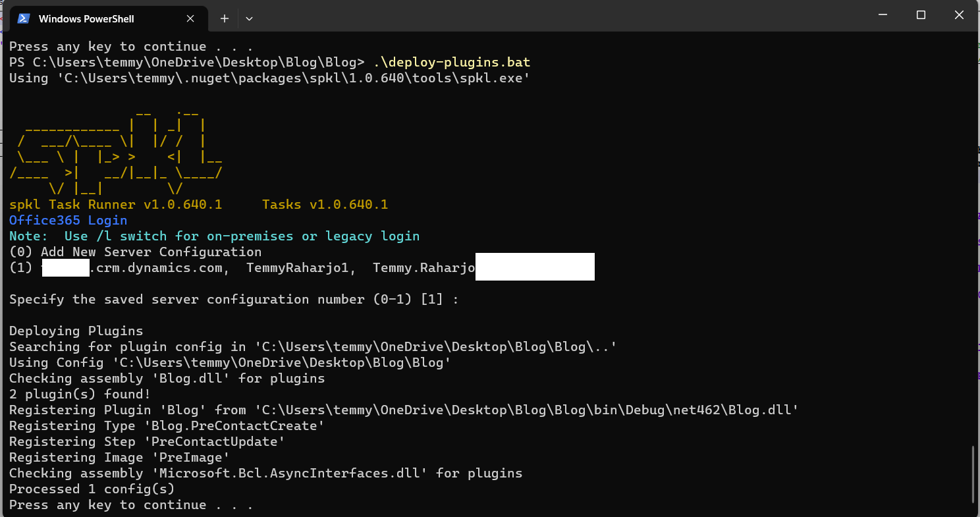Open the new tab profile dropdown
Image resolution: width=980 pixels, height=517 pixels.
pos(249,18)
